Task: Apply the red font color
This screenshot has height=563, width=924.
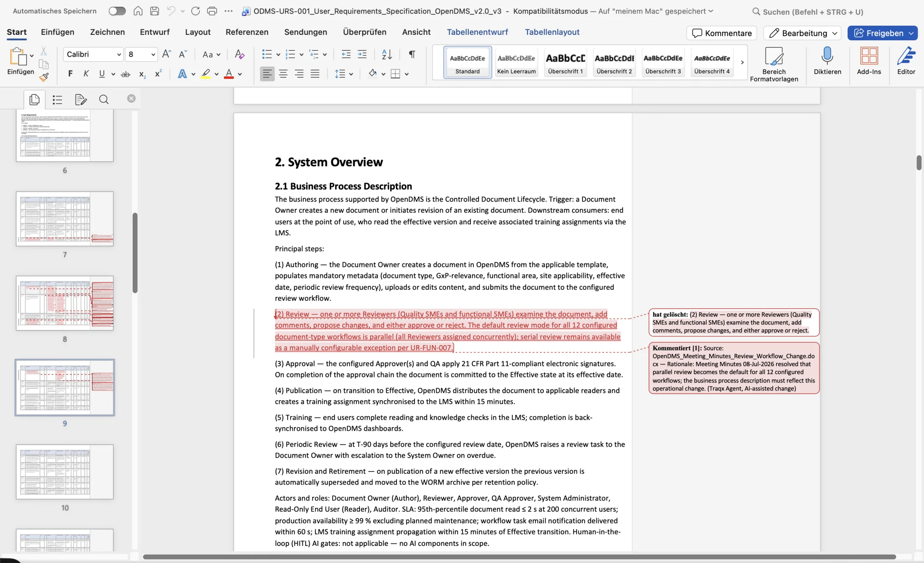Action: (229, 74)
